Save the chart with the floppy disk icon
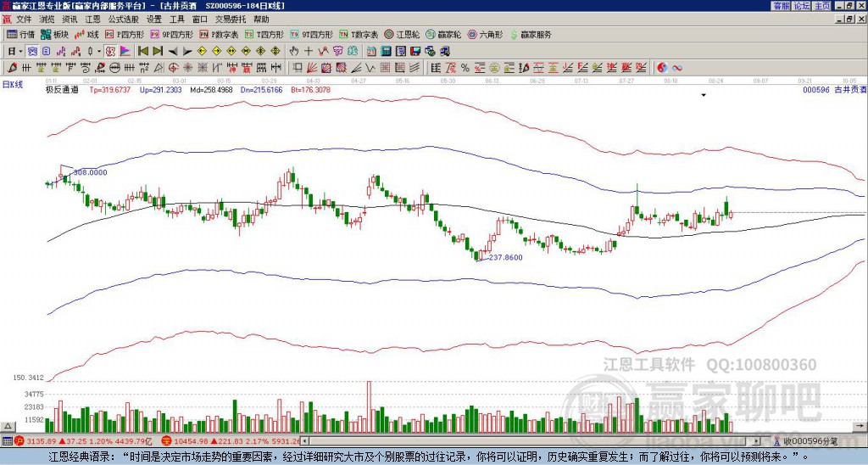 click(415, 52)
